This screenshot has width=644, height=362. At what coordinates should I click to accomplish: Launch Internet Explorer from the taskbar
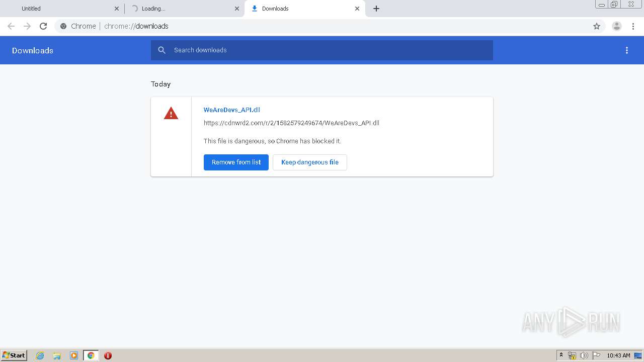point(40,355)
